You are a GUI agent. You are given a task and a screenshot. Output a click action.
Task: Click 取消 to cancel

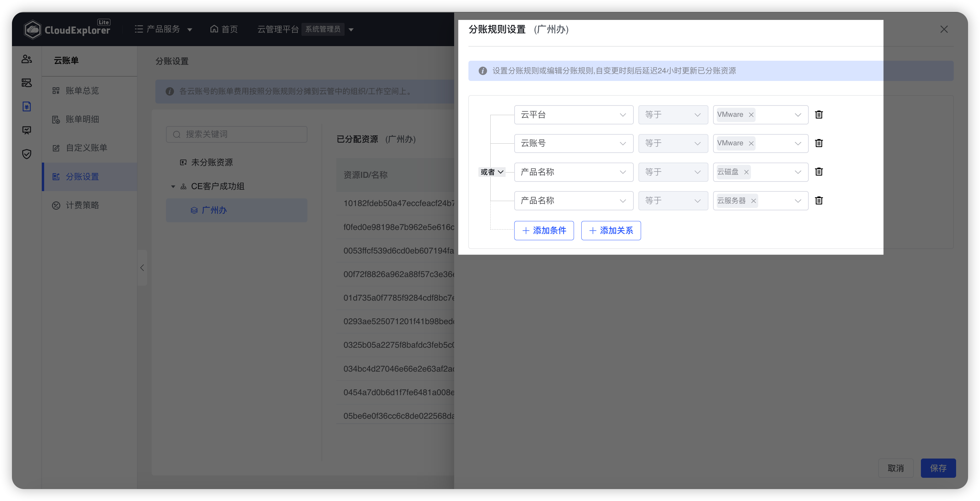click(896, 468)
